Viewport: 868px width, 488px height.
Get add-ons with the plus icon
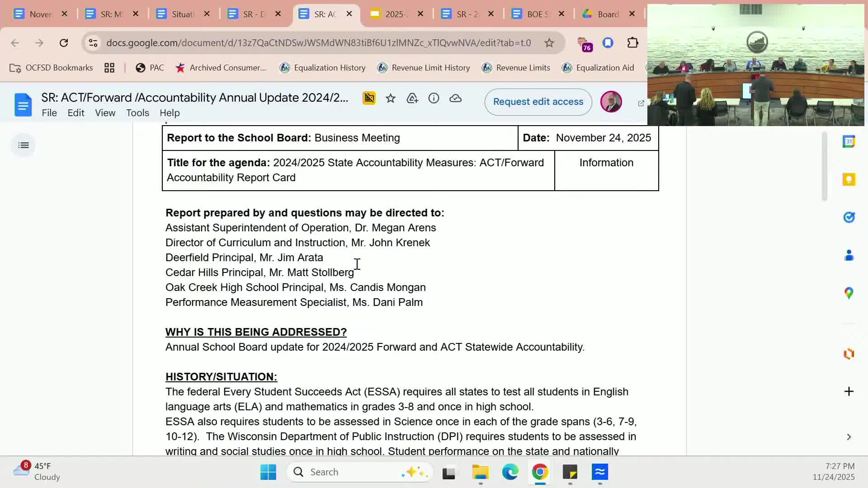tap(849, 391)
